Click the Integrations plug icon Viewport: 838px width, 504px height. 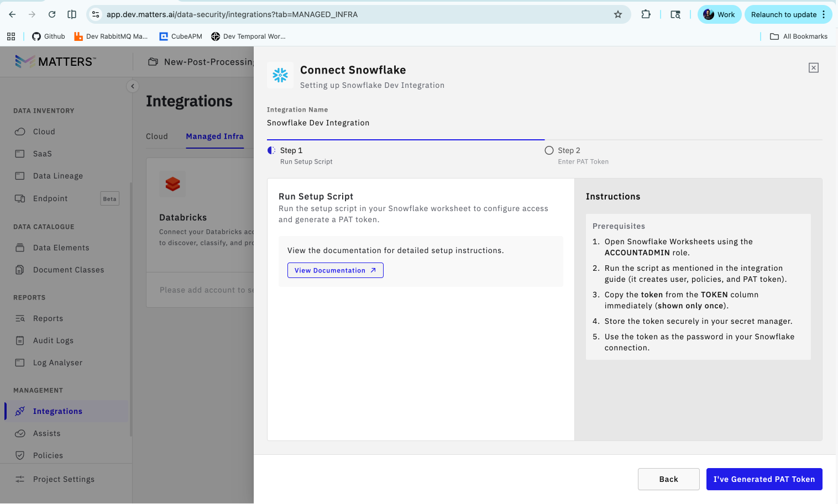(20, 411)
